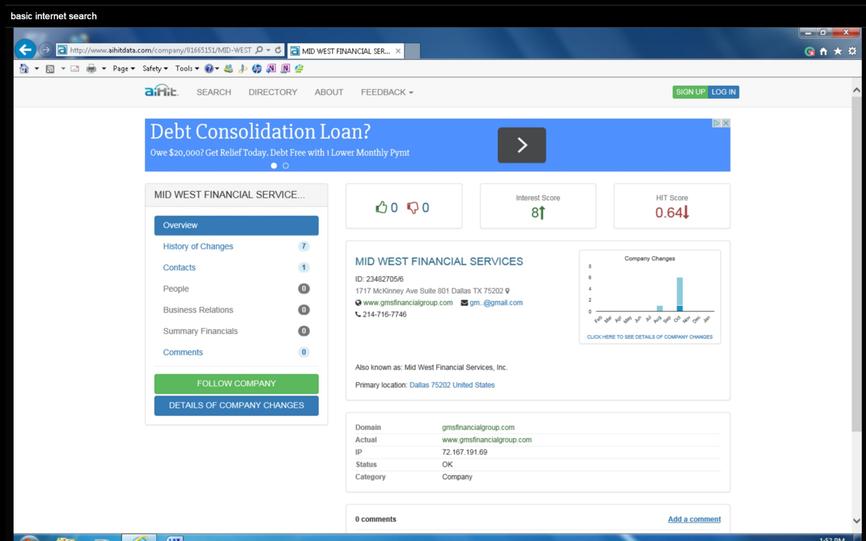Click the first OneNote toolbar icon
The image size is (866, 541).
271,68
